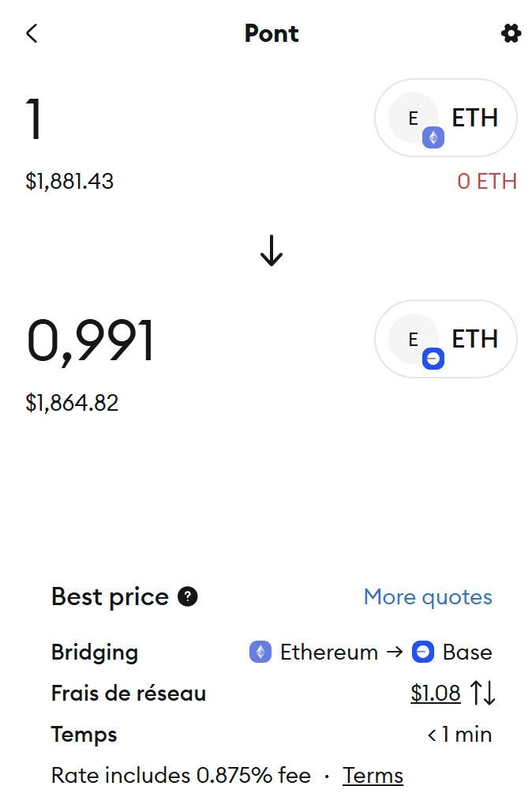Click the Bridging row label
The image size is (532, 801).
[x=94, y=652]
